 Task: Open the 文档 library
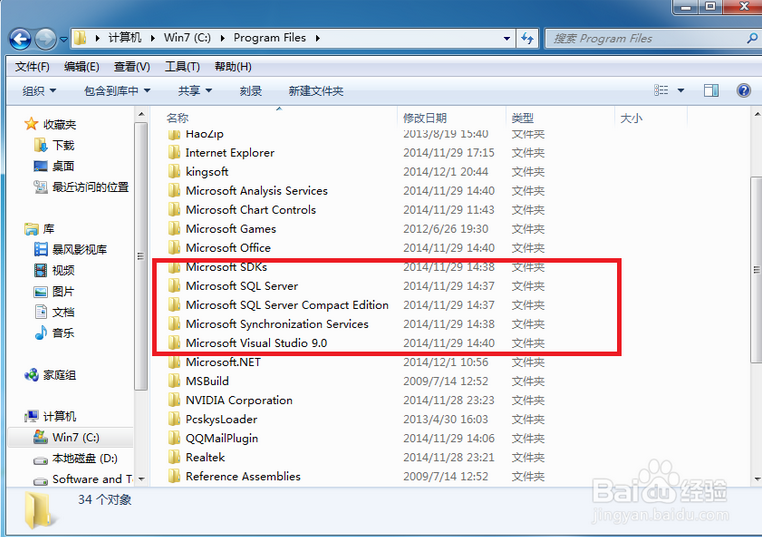pos(63,312)
